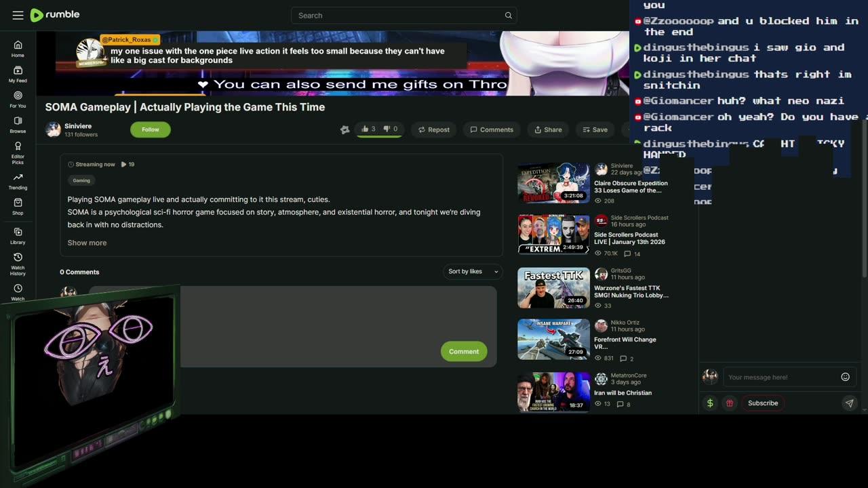This screenshot has width=868, height=488.
Task: Follow the Siniviere channel
Action: click(x=150, y=129)
